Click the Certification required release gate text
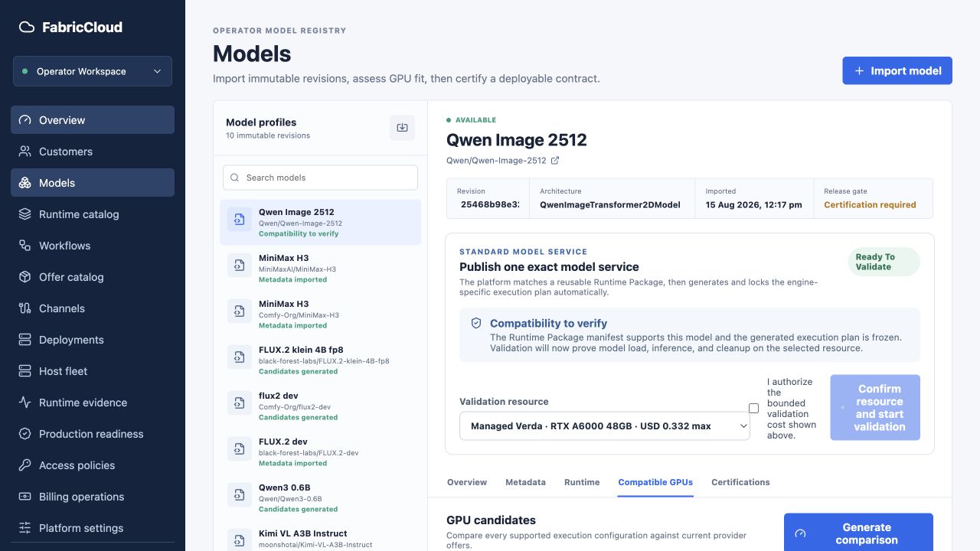 (870, 205)
